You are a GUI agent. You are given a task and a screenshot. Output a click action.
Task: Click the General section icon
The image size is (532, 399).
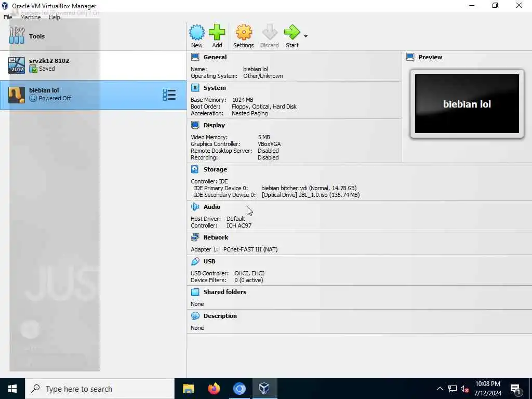(x=195, y=57)
